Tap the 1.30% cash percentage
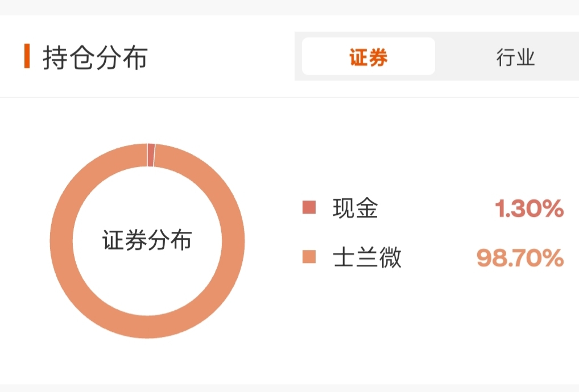Image resolution: width=579 pixels, height=392 pixels. click(529, 210)
